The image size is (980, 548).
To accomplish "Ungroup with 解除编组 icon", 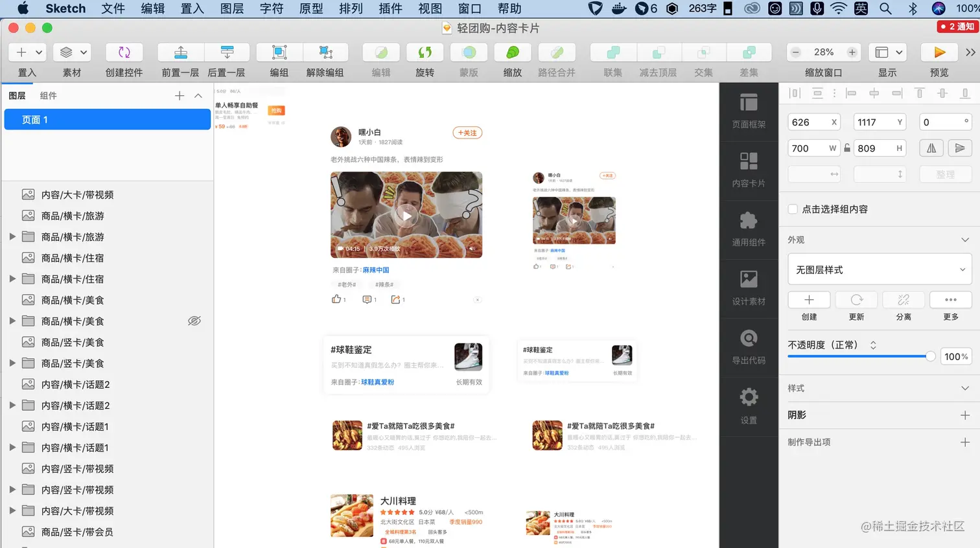I will [325, 52].
